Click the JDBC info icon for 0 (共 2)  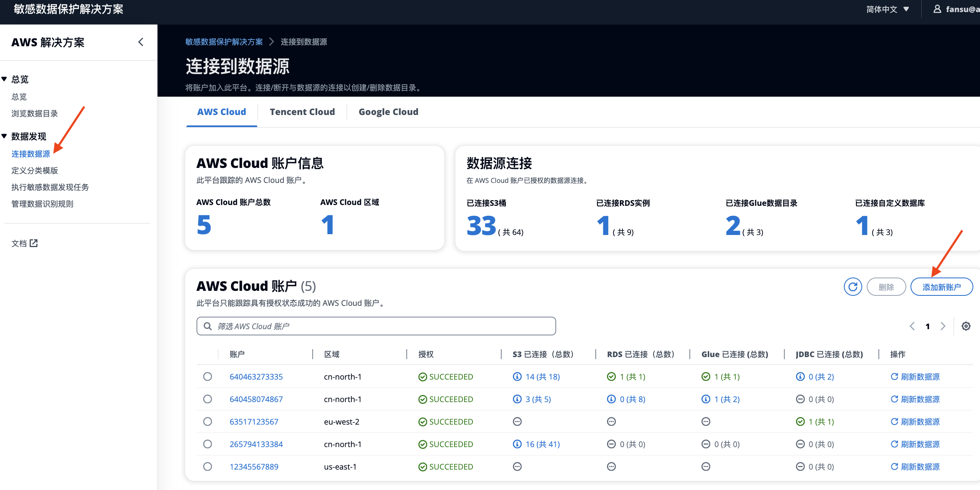(800, 377)
